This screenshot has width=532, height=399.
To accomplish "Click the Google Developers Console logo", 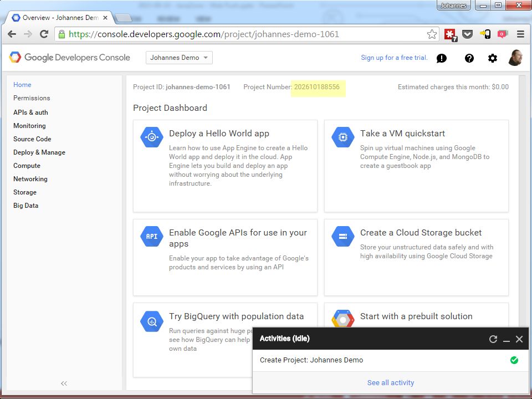I will point(70,57).
